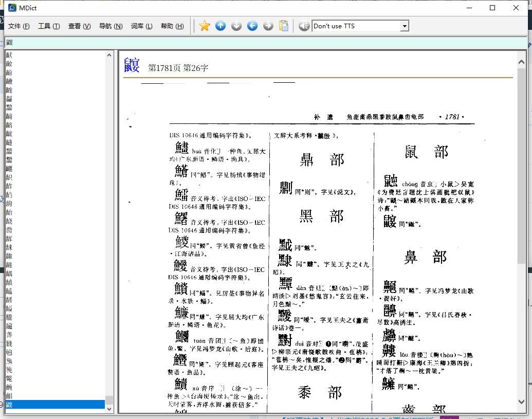Screen dimensions: 532x419
Task: Open the TTS voice dropdown
Action: [405, 26]
